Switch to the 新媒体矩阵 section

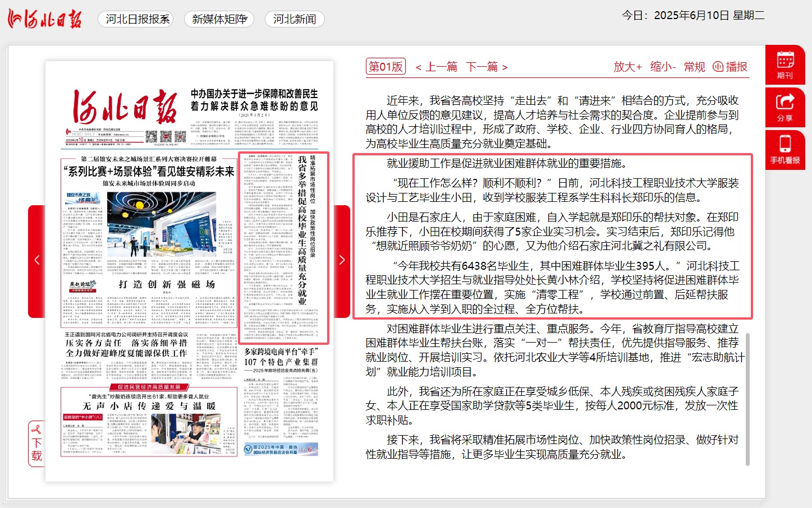(x=218, y=19)
